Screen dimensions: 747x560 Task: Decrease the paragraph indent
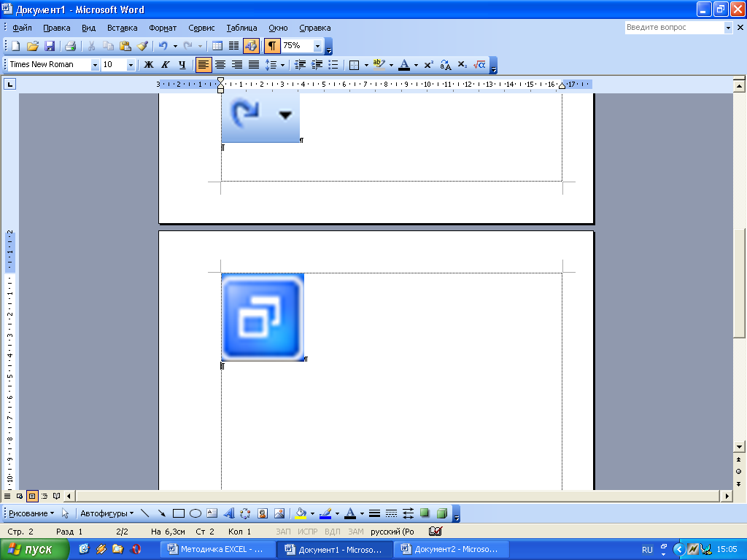(300, 65)
